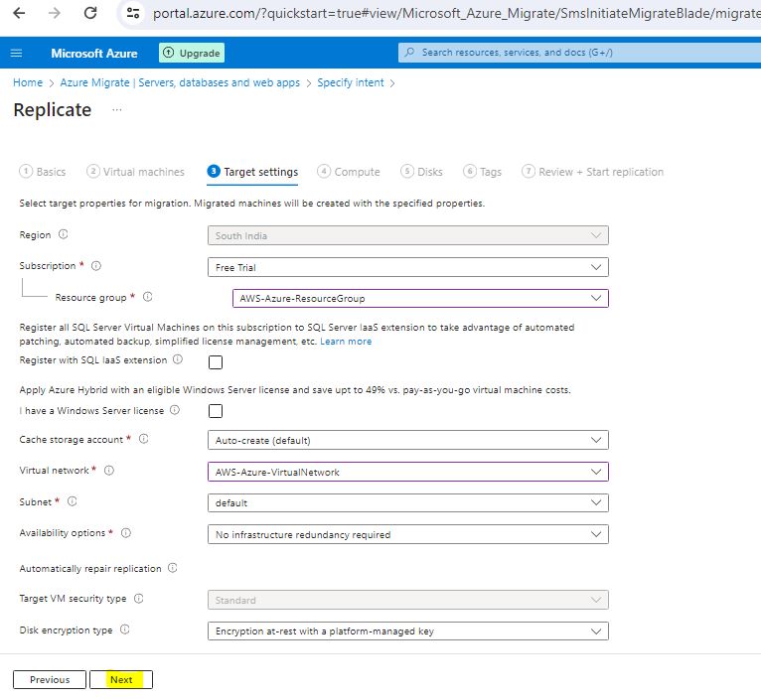The image size is (761, 700).
Task: Click the browser reload icon
Action: 90,13
